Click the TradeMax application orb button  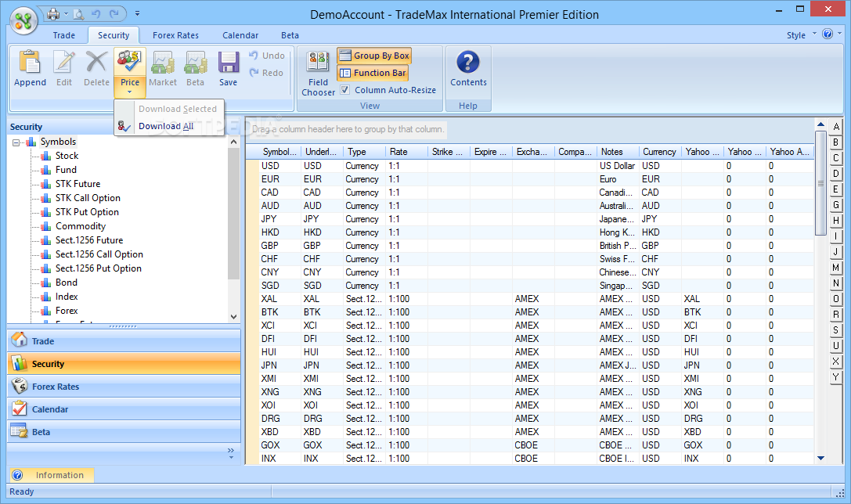click(x=23, y=20)
